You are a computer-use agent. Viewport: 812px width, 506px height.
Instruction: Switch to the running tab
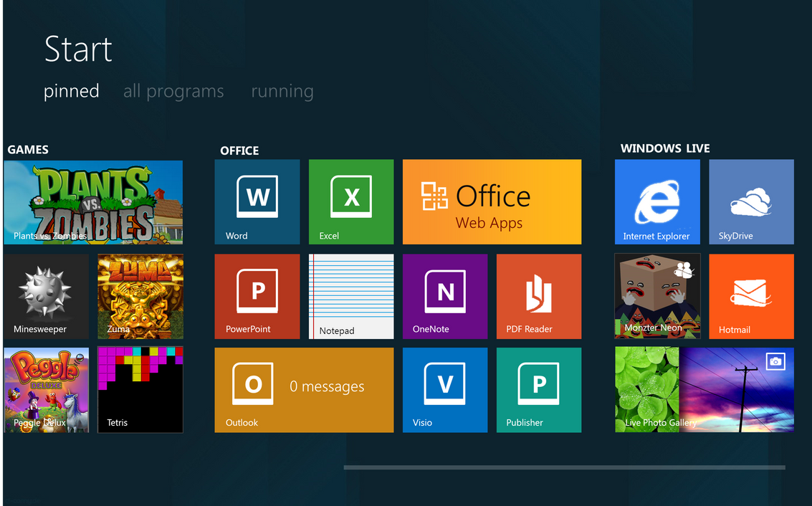tap(282, 91)
